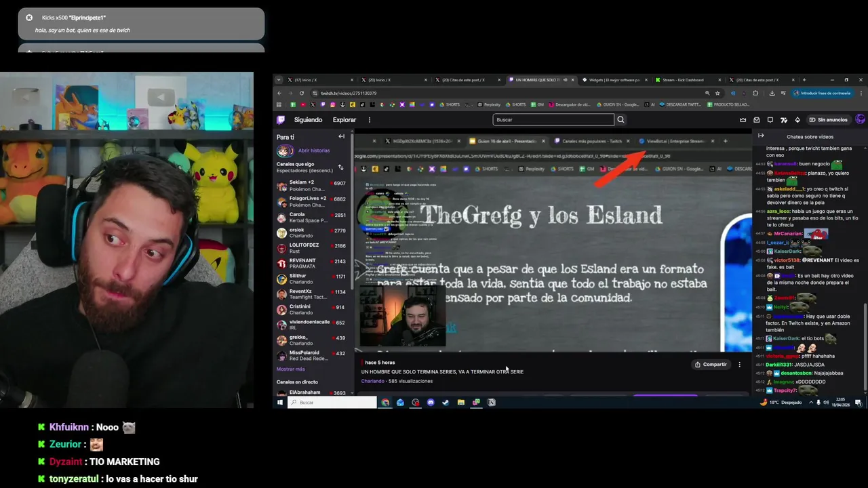Open the Prime loot crown icon

pos(743,120)
